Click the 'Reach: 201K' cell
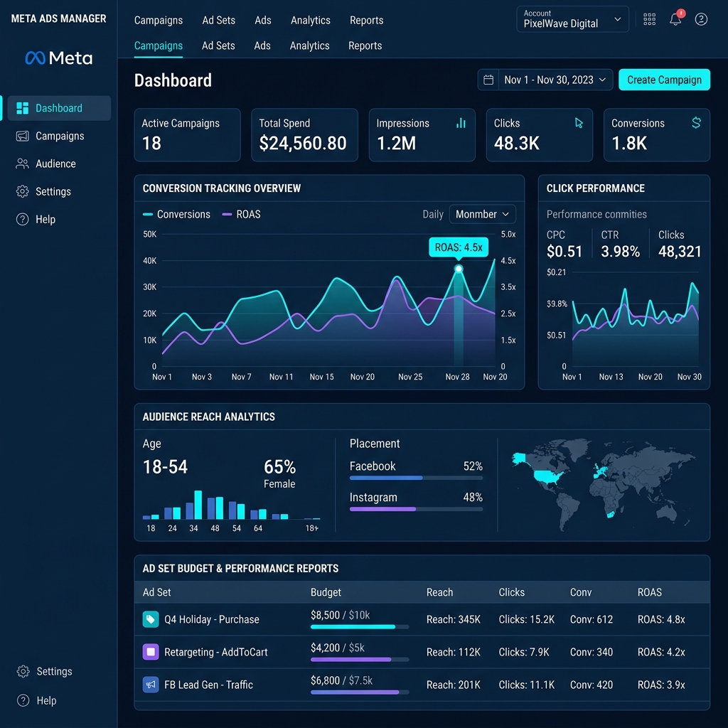The image size is (728, 728). pos(453,685)
